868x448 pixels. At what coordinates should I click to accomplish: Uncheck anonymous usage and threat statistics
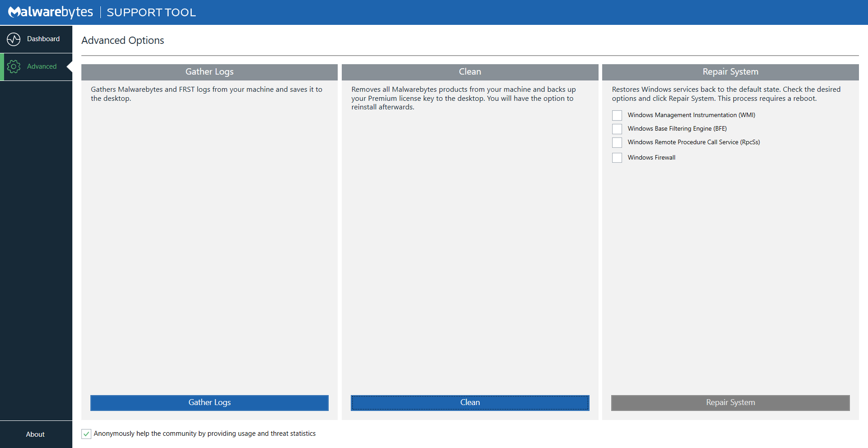click(86, 434)
